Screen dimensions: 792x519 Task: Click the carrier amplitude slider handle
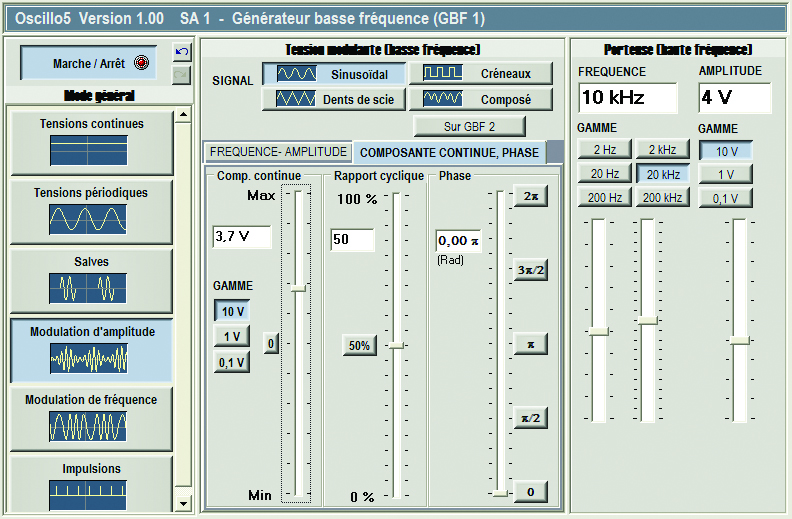pos(740,340)
